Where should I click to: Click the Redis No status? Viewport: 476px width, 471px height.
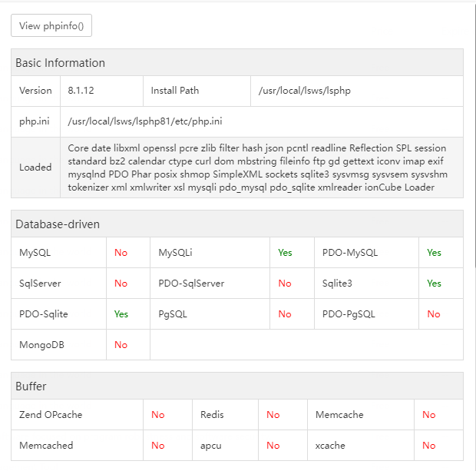(273, 415)
